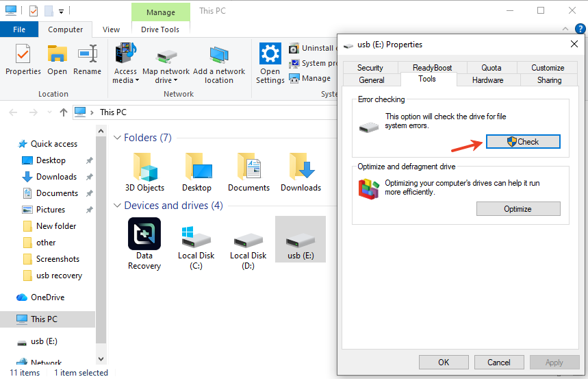The width and height of the screenshot is (588, 379).
Task: Open Desktop in the navigation pane
Action: (51, 160)
